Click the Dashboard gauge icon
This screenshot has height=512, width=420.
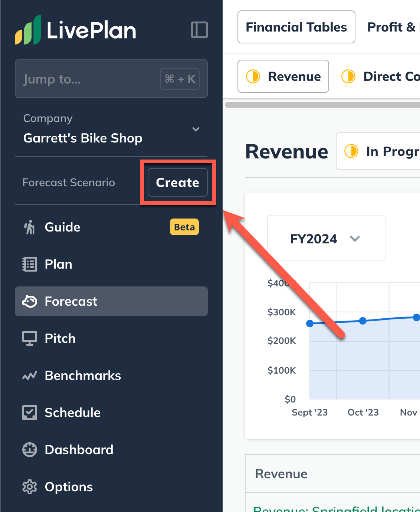coord(30,450)
